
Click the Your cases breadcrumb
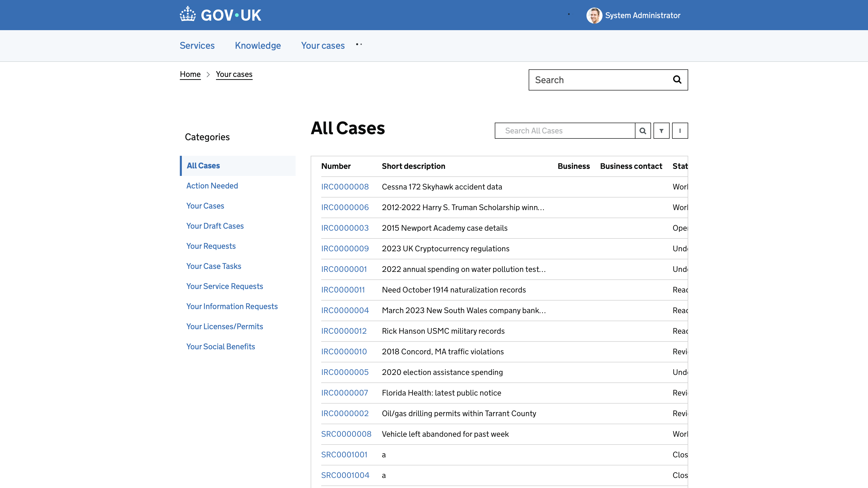[x=234, y=74]
